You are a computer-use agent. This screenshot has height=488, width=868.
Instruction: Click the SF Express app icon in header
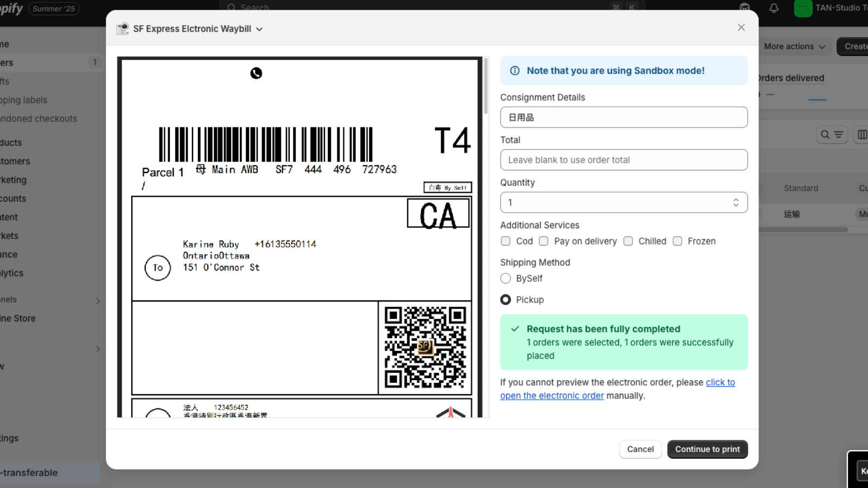pyautogui.click(x=123, y=29)
